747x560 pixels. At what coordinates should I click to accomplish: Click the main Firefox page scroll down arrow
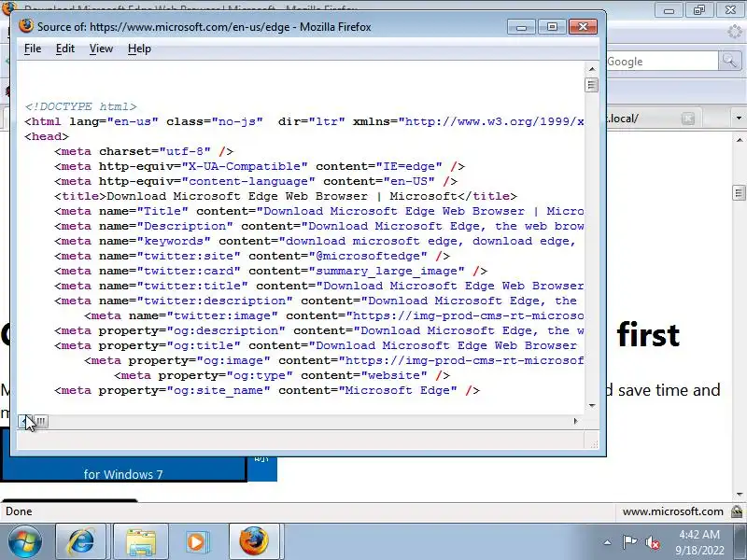click(739, 495)
